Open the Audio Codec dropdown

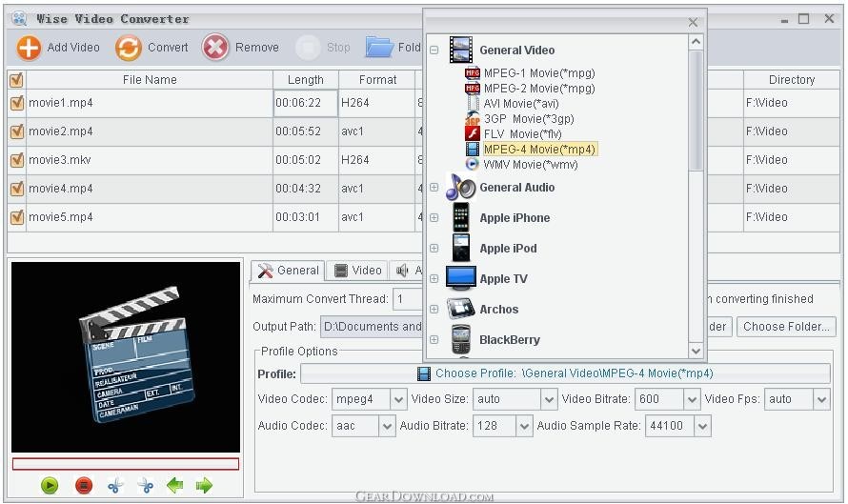[387, 426]
